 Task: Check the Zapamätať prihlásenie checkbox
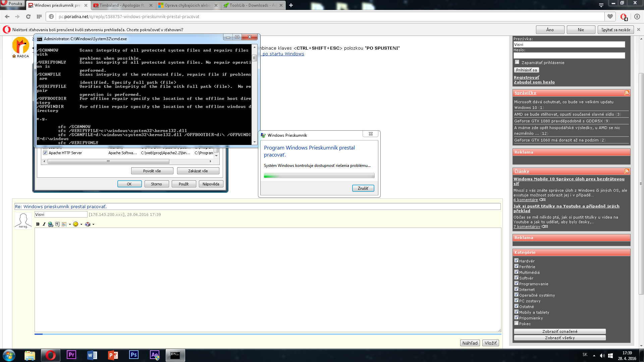click(517, 62)
